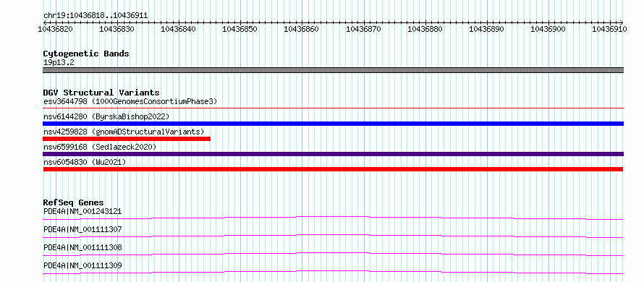Click the dark purple nsv6599168 variant bar
Viewport: 644px width, 282px height.
(x=333, y=154)
